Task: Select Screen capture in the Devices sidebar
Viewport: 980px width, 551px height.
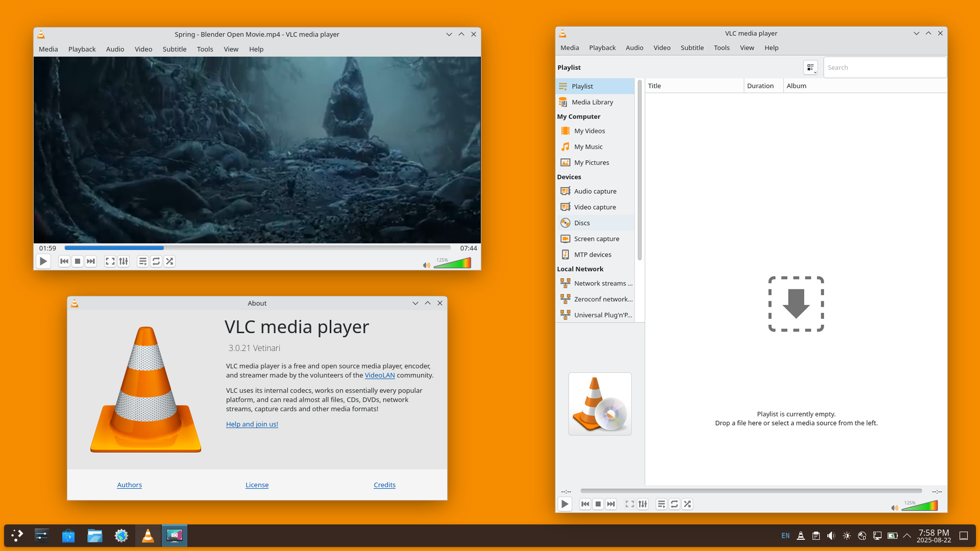Action: [596, 238]
